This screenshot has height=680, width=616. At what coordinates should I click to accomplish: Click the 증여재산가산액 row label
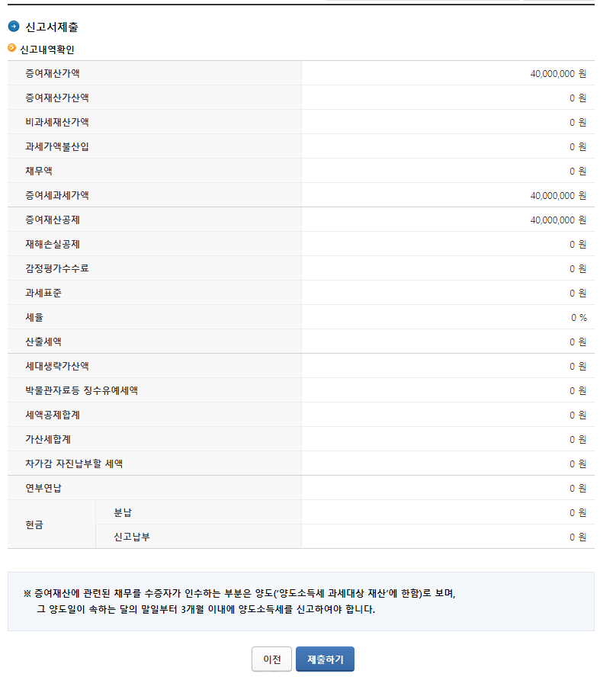pyautogui.click(x=57, y=98)
